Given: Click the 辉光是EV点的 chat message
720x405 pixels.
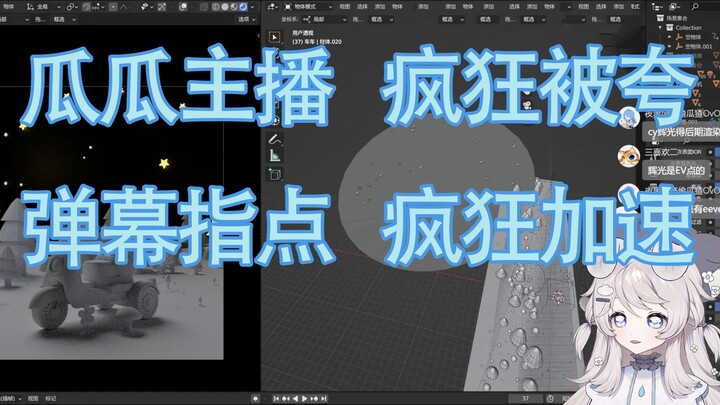Looking at the screenshot, I should click(x=676, y=170).
